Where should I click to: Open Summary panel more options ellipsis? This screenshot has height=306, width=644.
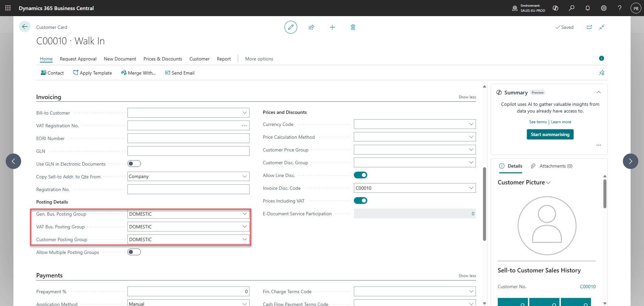(599, 145)
